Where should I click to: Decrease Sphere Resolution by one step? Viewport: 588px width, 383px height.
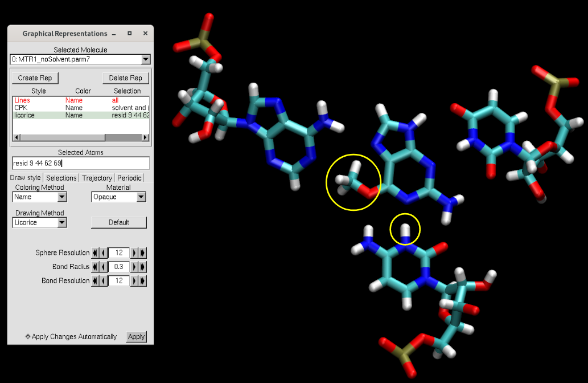pos(103,252)
